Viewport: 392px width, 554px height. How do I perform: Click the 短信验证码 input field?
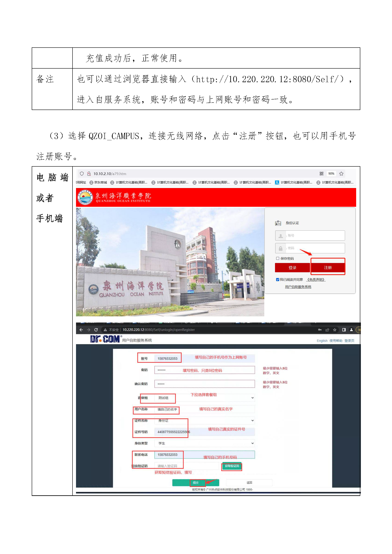pos(186,466)
